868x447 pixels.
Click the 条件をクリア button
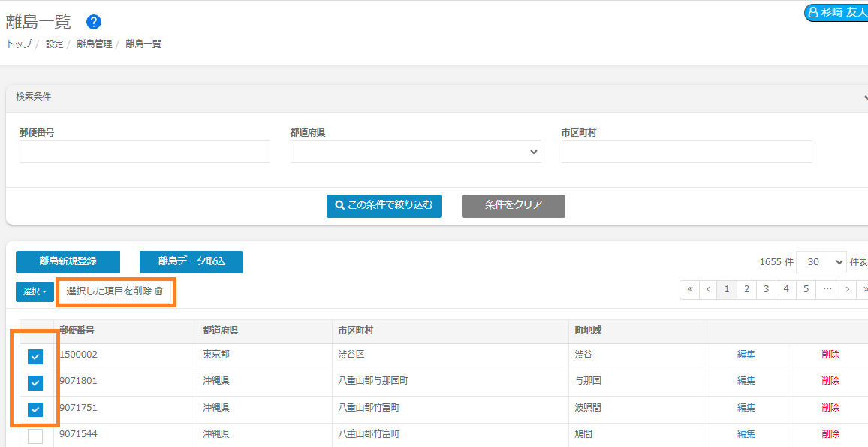[x=513, y=205]
